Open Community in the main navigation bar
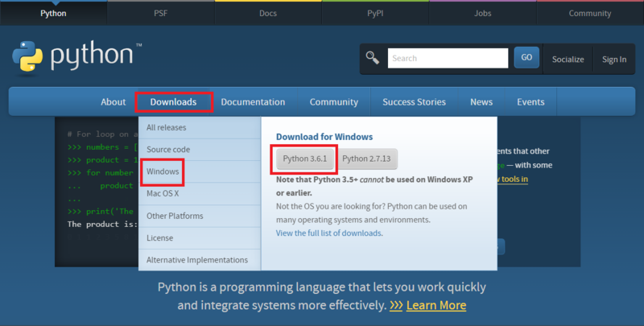 [334, 101]
